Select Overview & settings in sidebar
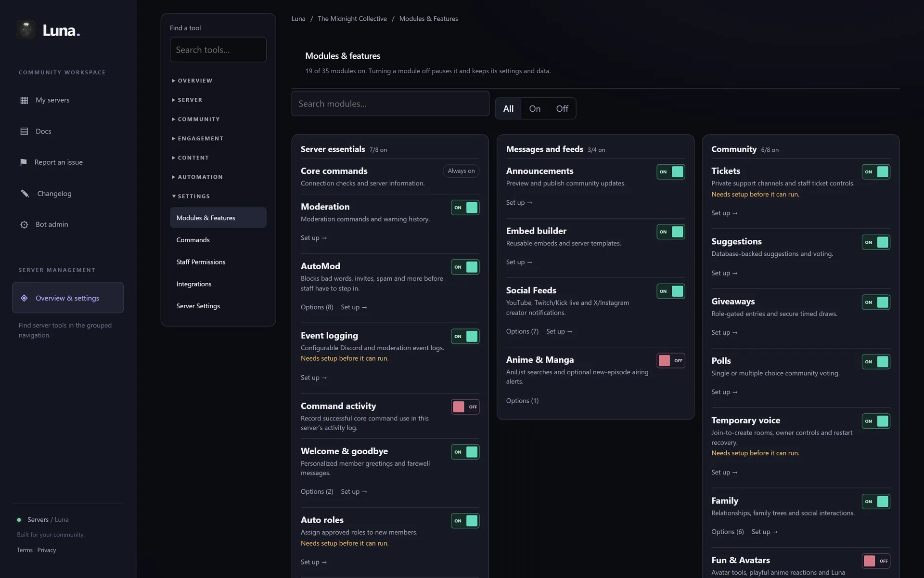924x578 pixels. tap(68, 298)
